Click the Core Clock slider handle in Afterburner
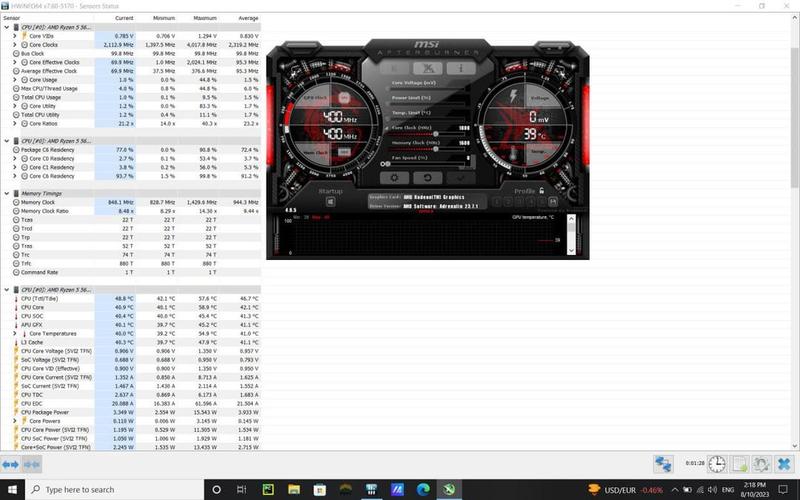This screenshot has height=500, width=800. (x=436, y=134)
